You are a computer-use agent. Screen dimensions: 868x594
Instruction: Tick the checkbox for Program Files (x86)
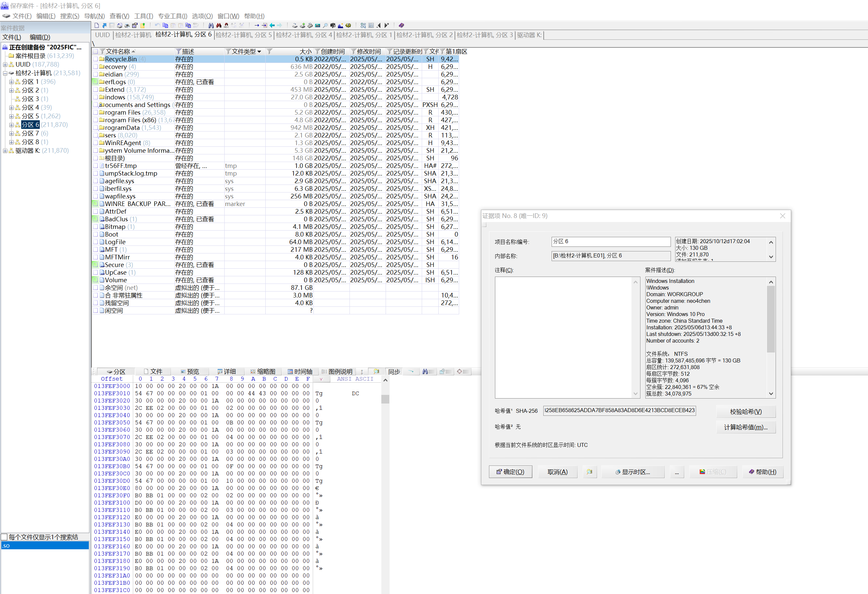point(96,120)
